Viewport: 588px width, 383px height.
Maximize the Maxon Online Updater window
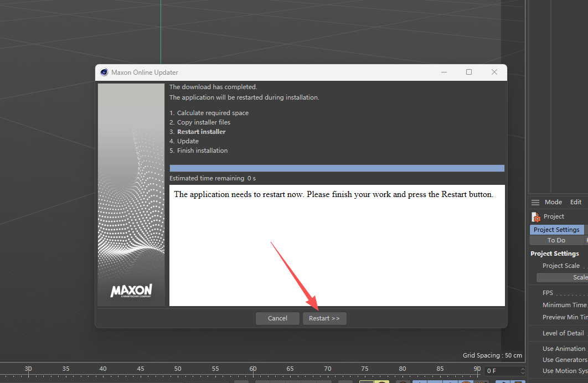[469, 73]
